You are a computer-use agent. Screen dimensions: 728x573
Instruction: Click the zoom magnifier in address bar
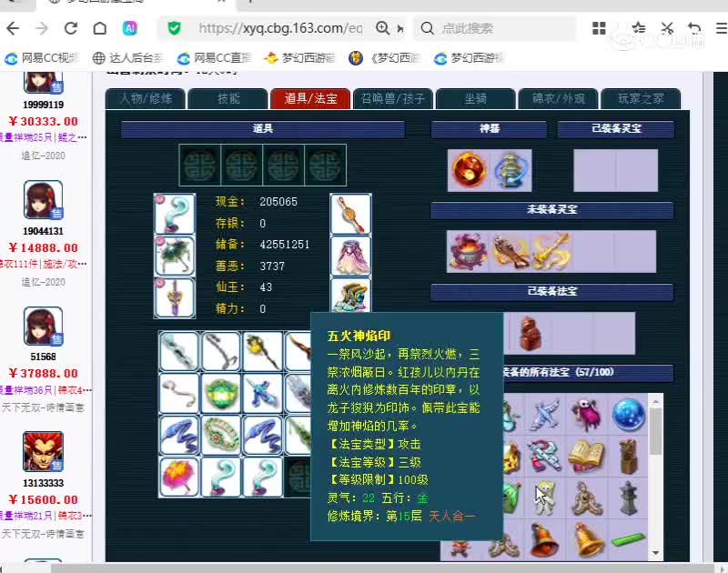(x=382, y=28)
